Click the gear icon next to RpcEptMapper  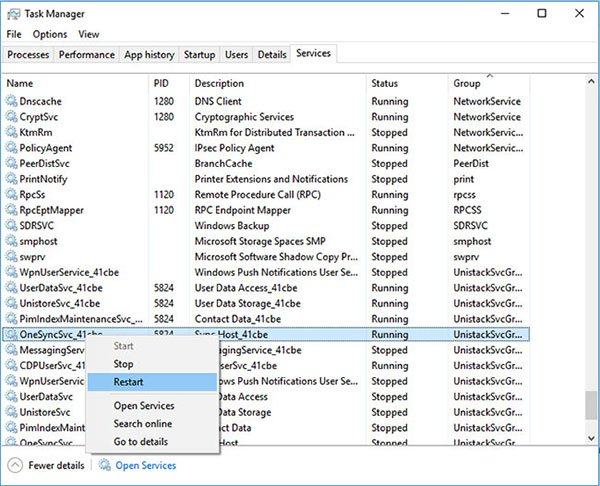point(12,210)
